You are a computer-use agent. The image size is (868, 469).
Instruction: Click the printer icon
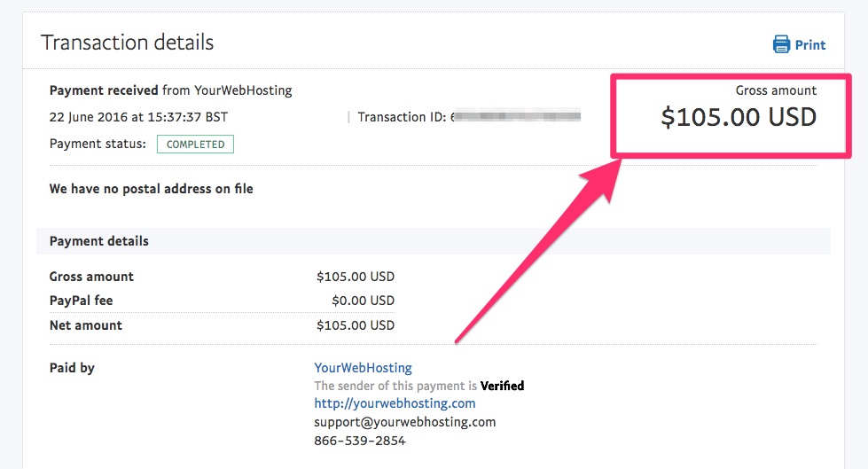(x=781, y=44)
